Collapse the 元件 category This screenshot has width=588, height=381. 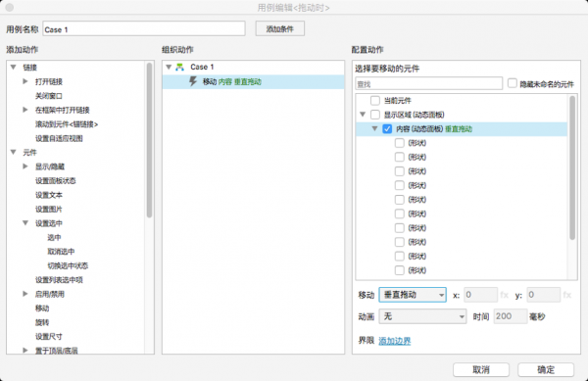tap(14, 152)
